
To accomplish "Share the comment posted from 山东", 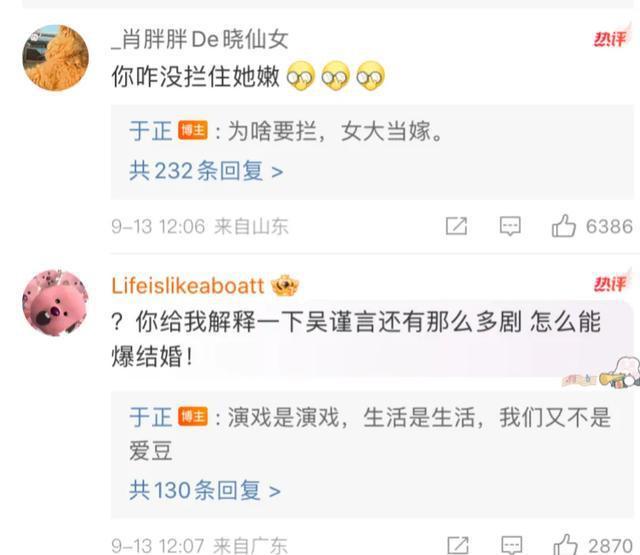I will [x=456, y=226].
